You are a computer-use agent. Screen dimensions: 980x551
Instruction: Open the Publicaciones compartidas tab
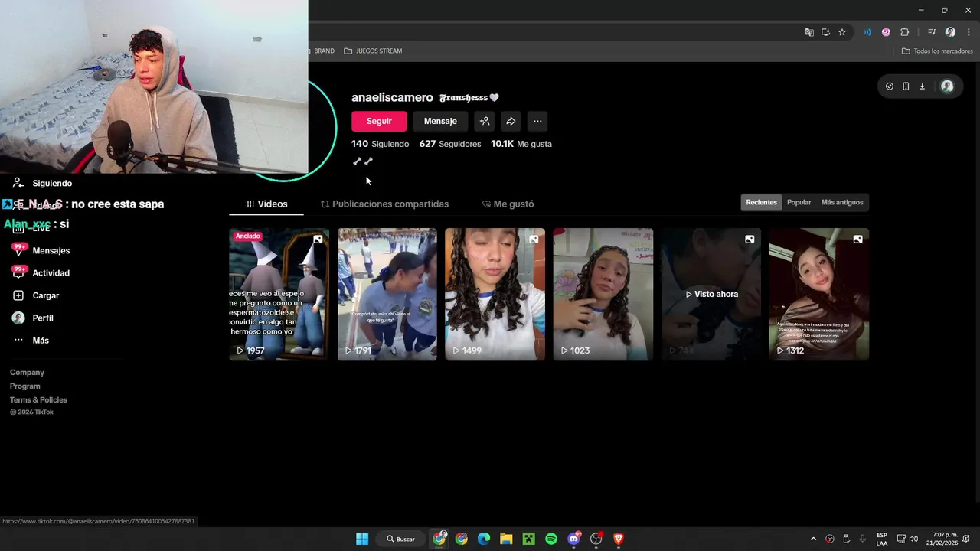click(384, 204)
